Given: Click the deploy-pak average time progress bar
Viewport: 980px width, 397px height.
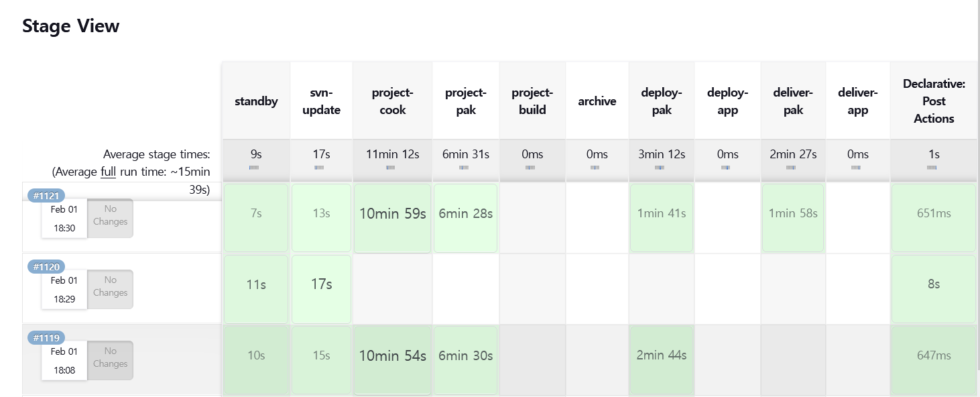Looking at the screenshot, I should 660,168.
